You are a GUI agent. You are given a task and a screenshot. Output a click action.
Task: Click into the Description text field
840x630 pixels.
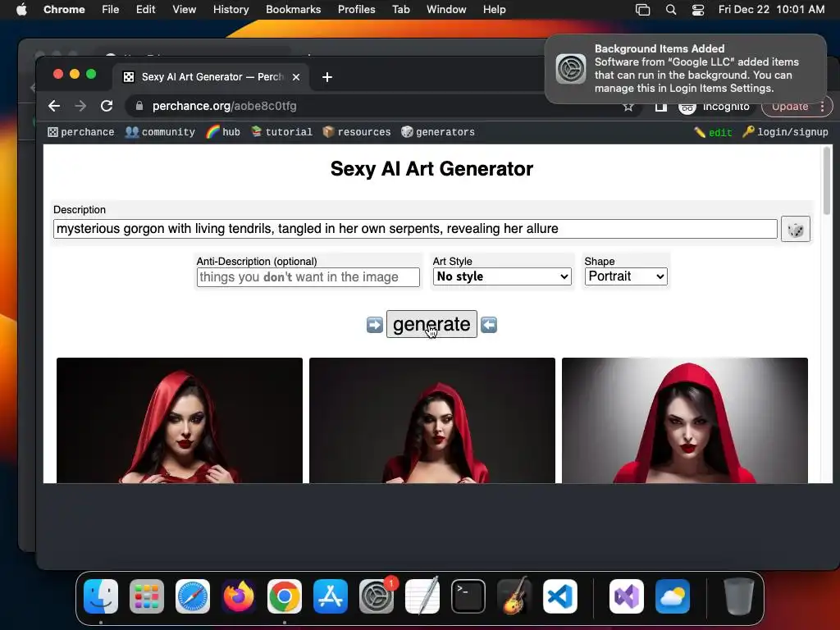click(415, 230)
